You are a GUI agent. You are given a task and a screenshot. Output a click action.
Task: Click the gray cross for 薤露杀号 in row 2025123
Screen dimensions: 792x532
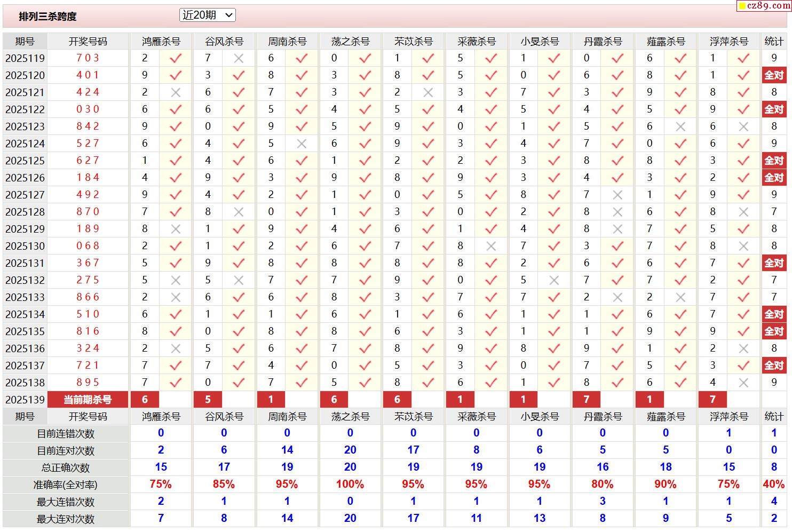click(680, 126)
